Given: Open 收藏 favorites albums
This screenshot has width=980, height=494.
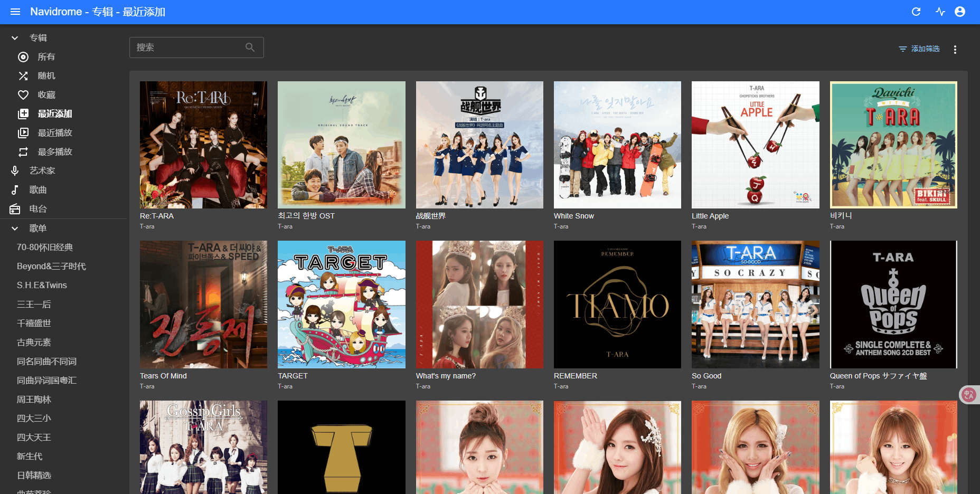Looking at the screenshot, I should pos(46,95).
